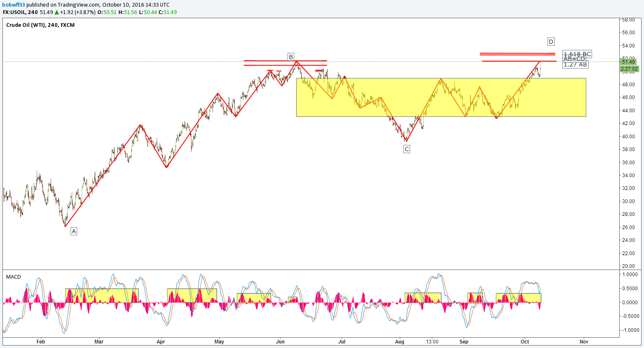Image resolution: width=644 pixels, height=348 pixels.
Task: Click the AB=CD target label
Action: [574, 59]
